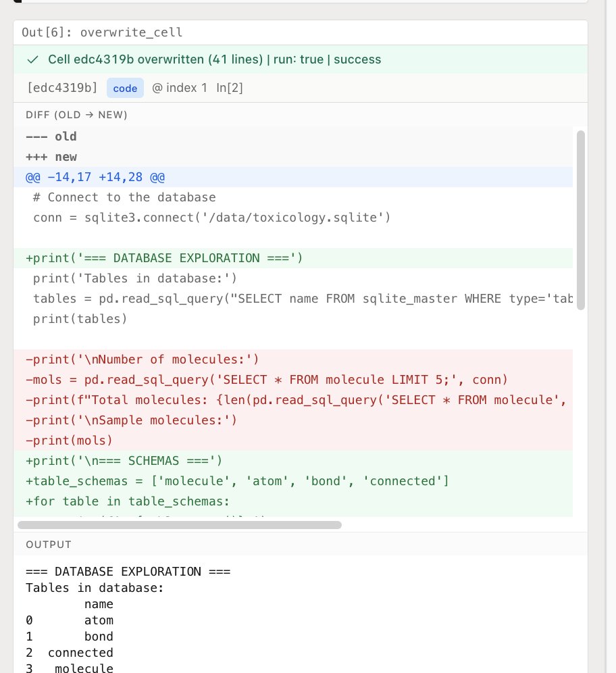Click the added '+table_schemas =' list line

[293, 481]
